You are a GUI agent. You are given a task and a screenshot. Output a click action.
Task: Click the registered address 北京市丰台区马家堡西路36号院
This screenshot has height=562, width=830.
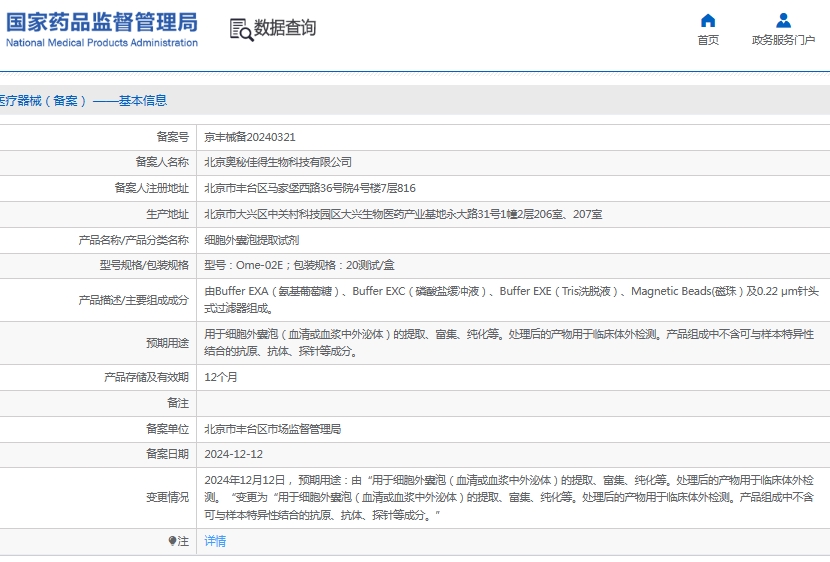pos(310,188)
